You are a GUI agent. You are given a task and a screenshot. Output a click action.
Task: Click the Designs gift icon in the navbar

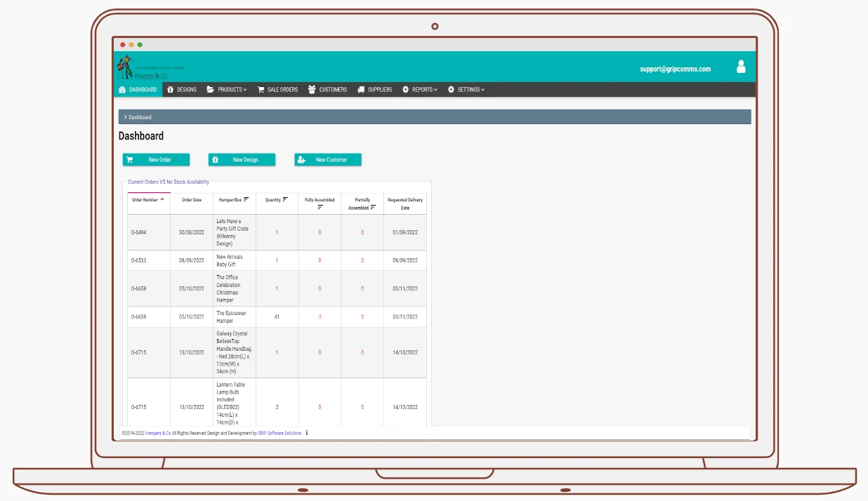(170, 90)
